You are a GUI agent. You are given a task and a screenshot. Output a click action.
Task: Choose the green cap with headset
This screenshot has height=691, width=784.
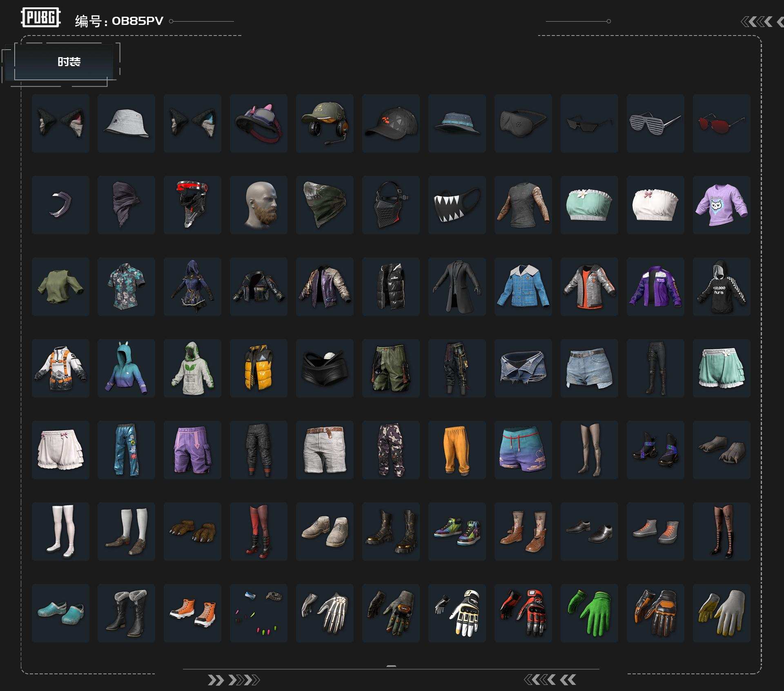(x=325, y=123)
